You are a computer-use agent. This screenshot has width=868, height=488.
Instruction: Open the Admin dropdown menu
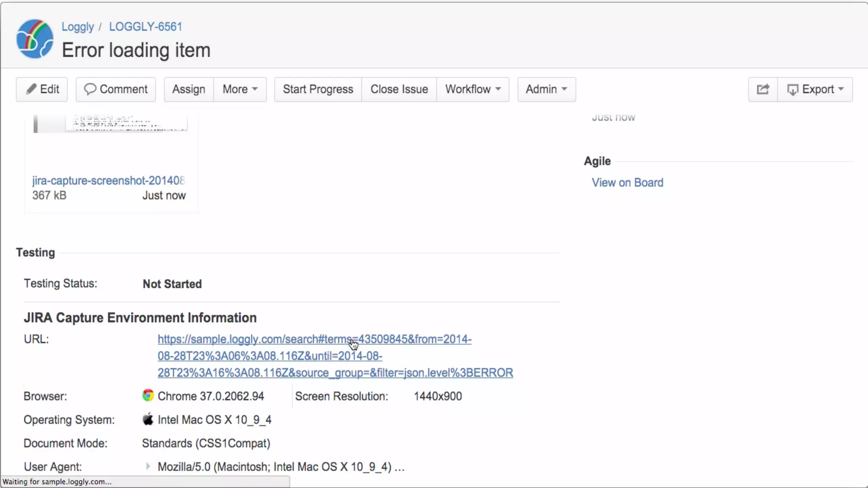point(546,89)
